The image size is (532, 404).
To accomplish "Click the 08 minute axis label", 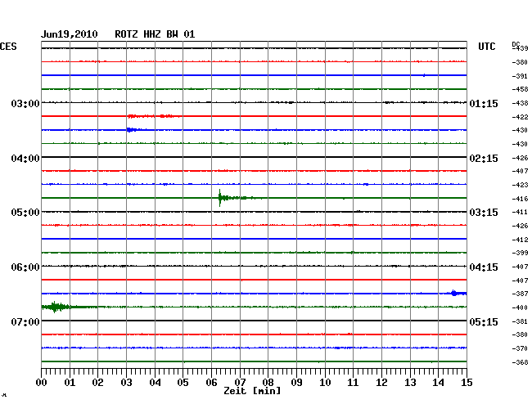I will coord(268,382).
